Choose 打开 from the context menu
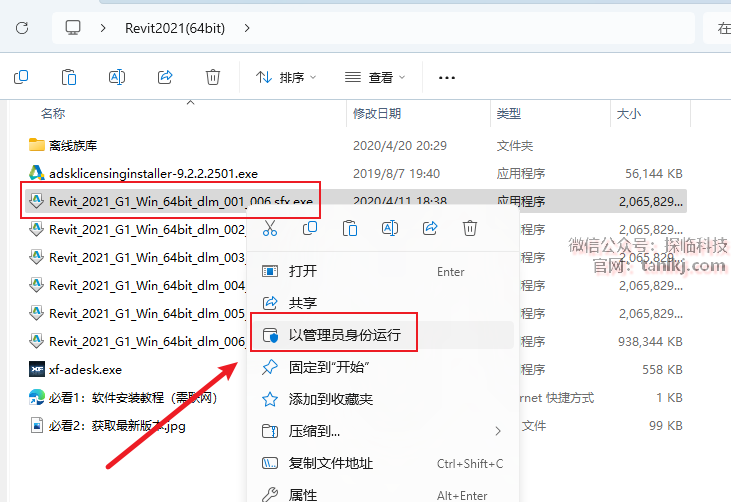 [x=382, y=271]
